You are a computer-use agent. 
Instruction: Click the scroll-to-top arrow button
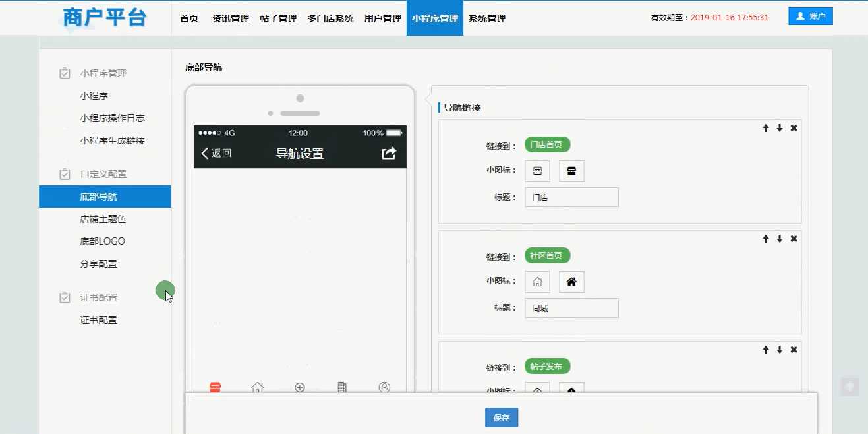tap(850, 387)
